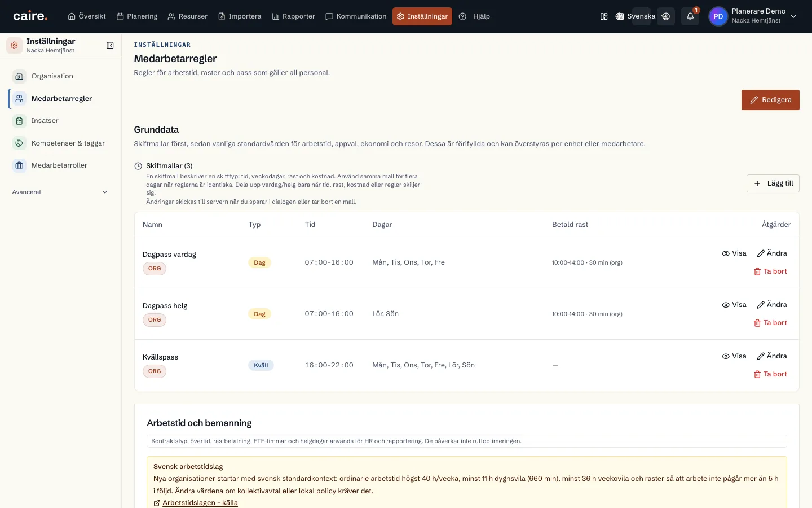Click pencil icon for Dagpass helg
The width and height of the screenshot is (812, 508).
click(x=761, y=305)
